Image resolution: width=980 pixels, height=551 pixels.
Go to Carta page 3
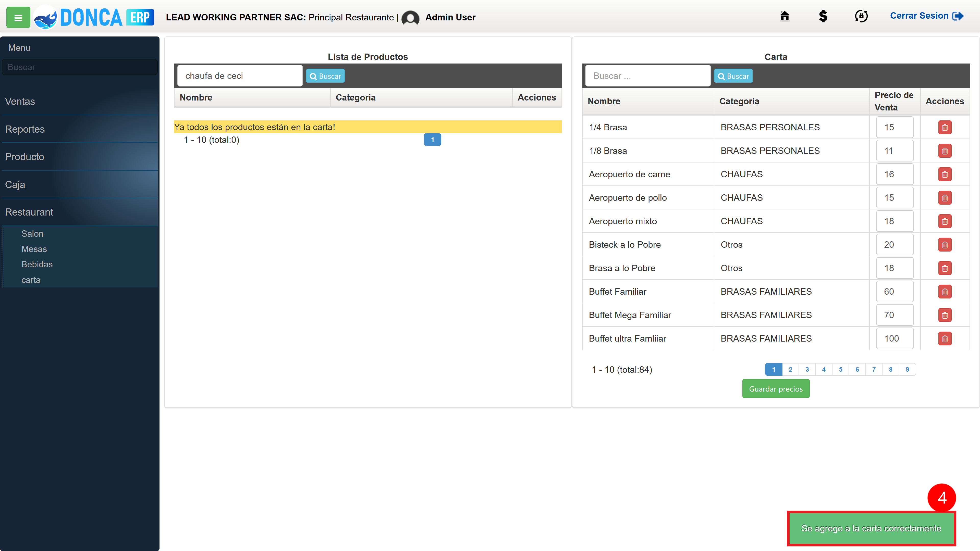[x=807, y=370]
